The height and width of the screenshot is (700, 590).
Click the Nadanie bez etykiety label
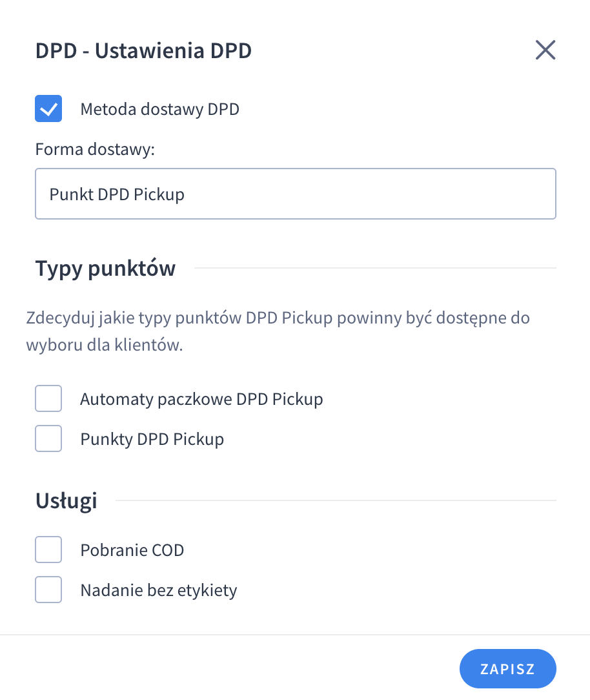pyautogui.click(x=158, y=590)
